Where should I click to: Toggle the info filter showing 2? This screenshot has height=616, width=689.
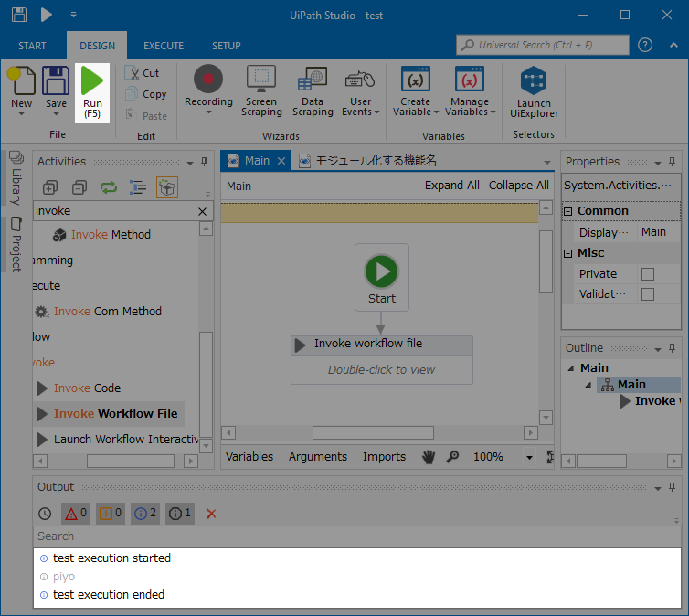tap(145, 514)
